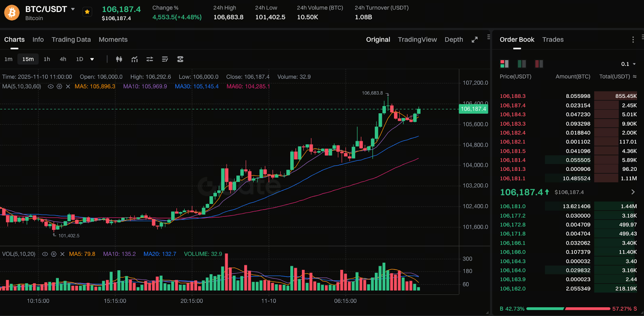This screenshot has width=644, height=316.
Task: Open the Trading Data tab
Action: coord(71,39)
